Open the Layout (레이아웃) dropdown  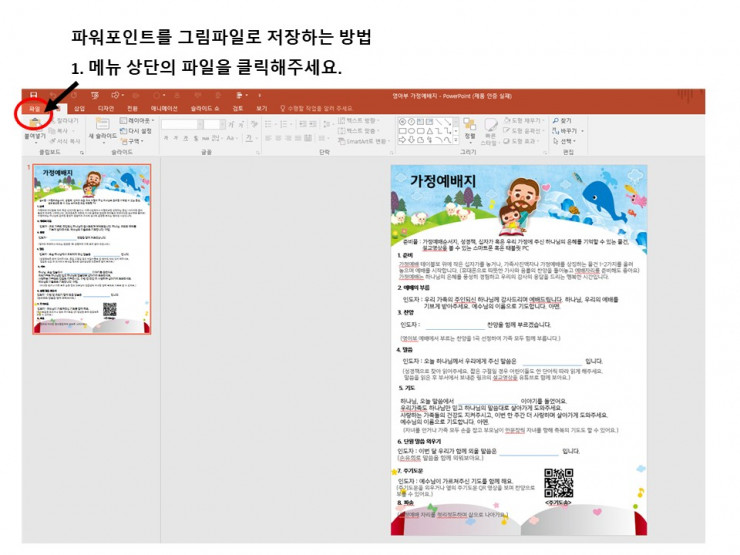tap(136, 121)
